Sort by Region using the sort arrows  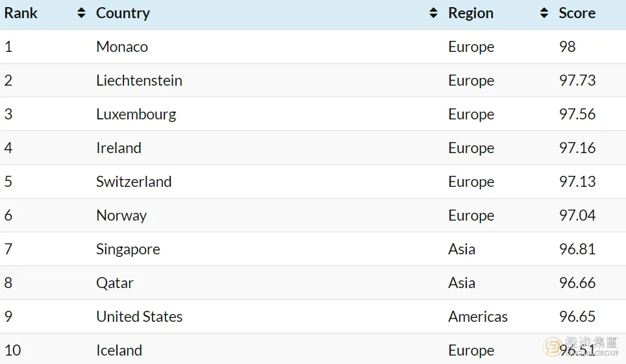(544, 13)
